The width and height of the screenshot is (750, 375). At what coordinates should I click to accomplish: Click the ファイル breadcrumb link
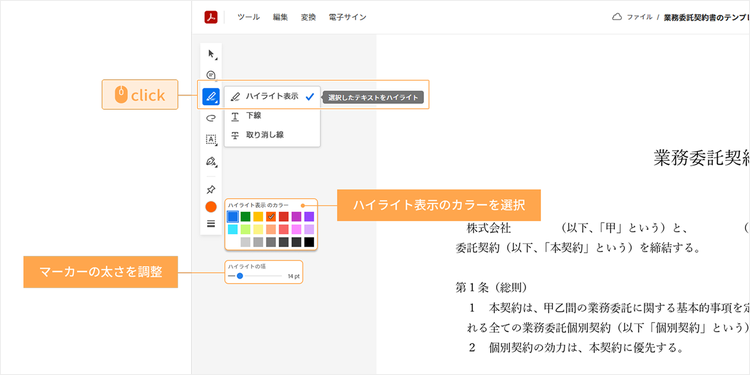[x=640, y=17]
